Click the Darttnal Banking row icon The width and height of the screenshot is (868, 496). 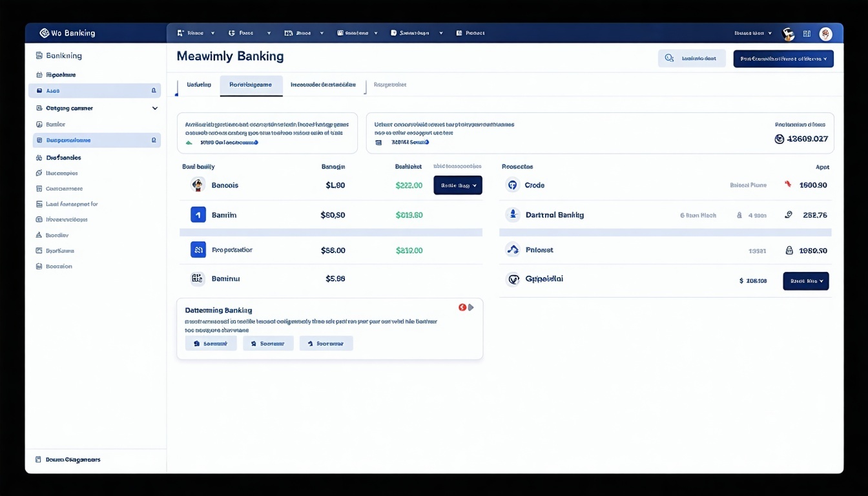[x=512, y=215]
